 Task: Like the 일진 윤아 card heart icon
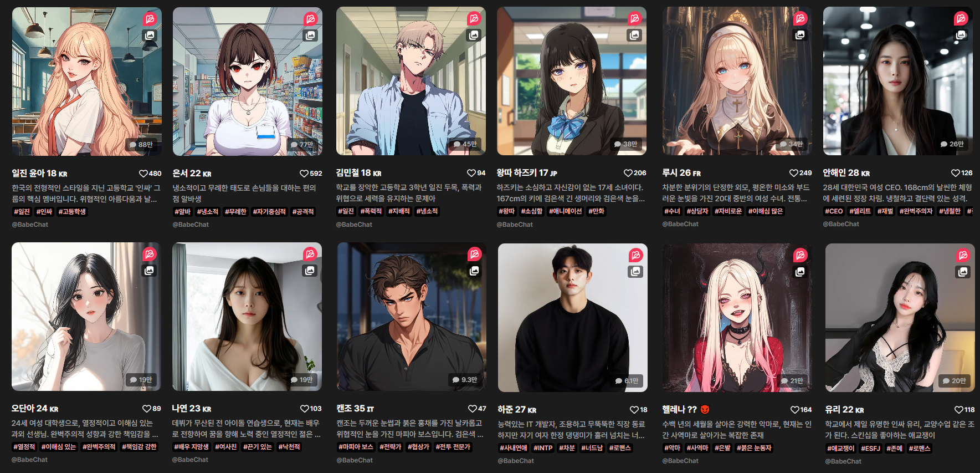pos(143,174)
